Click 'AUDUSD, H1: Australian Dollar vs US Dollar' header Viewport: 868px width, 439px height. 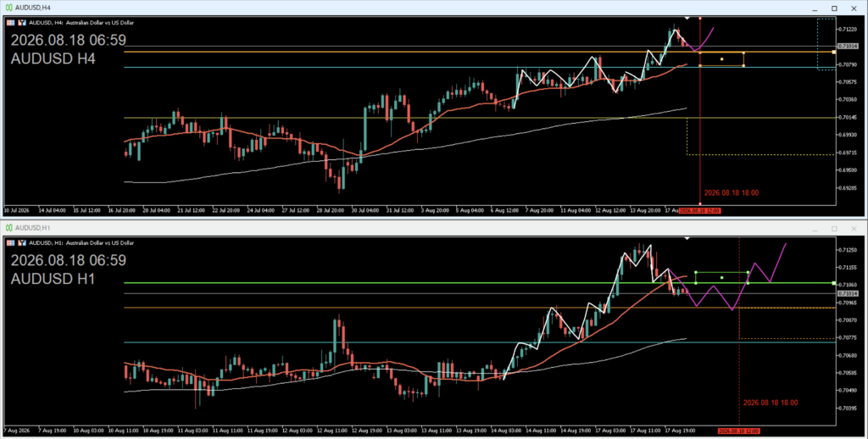pos(81,243)
